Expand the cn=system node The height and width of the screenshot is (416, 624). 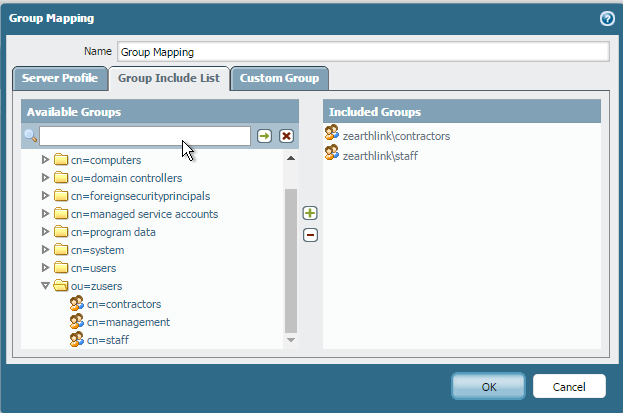(45, 250)
